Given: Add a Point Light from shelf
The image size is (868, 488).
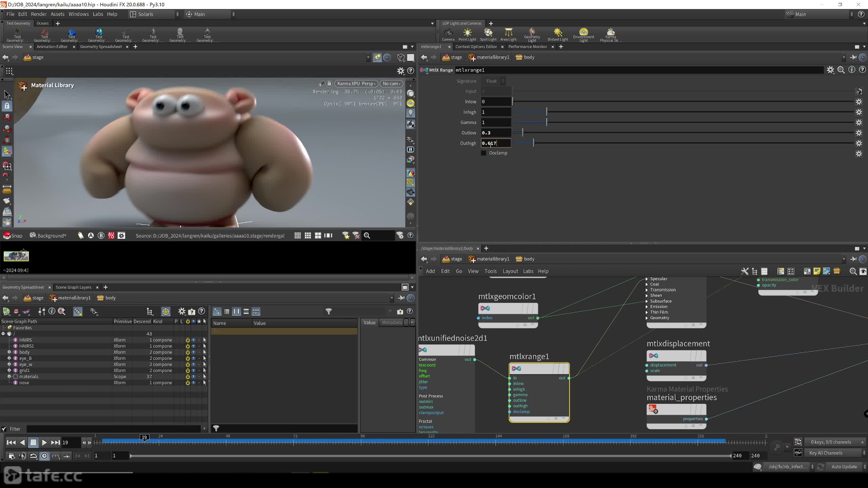Looking at the screenshot, I should pos(467,35).
